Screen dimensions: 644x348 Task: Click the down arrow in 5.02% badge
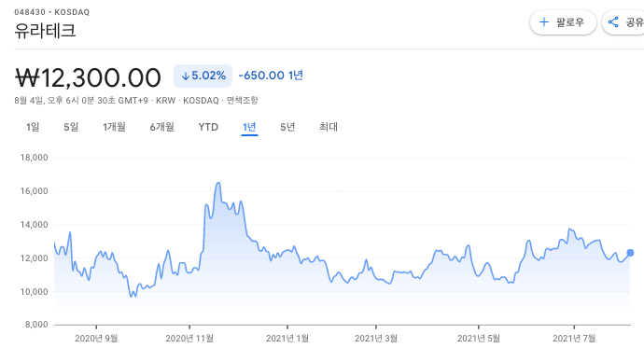tap(185, 76)
